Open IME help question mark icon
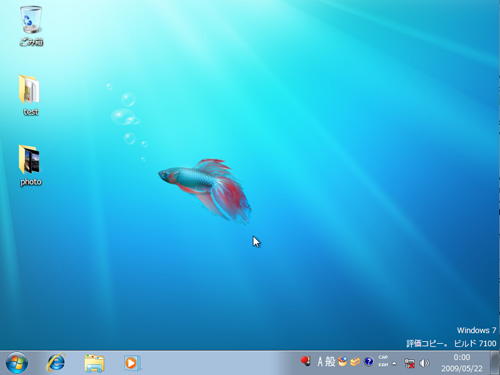Viewport: 500px width, 375px height. click(369, 362)
